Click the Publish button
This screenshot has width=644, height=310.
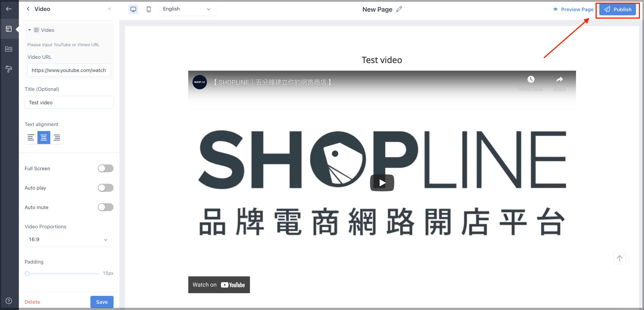coord(617,9)
